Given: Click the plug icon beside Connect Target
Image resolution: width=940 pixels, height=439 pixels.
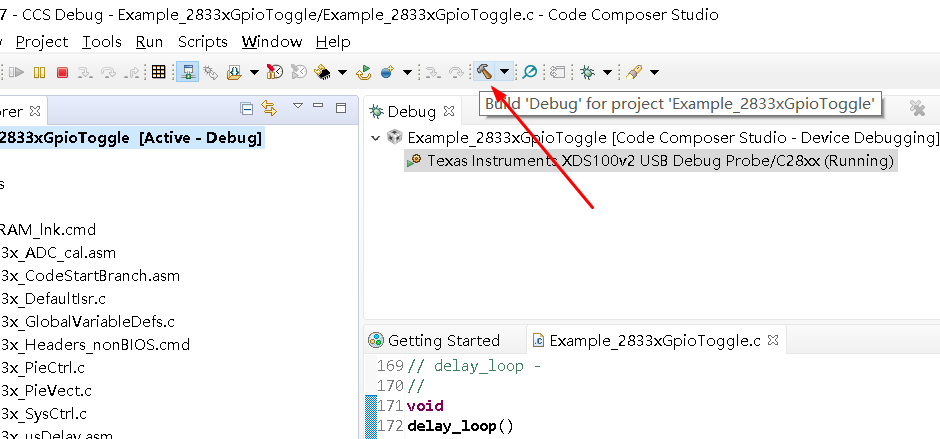Looking at the screenshot, I should [x=210, y=73].
